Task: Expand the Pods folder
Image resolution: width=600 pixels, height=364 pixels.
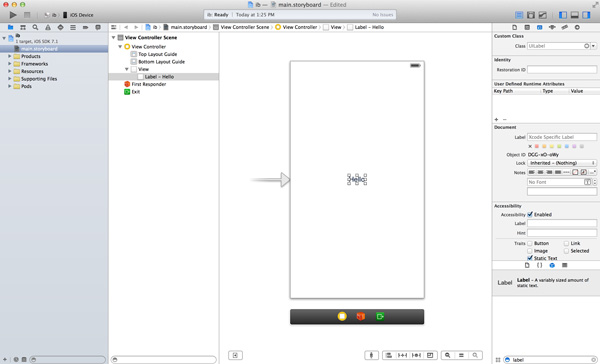Action: pos(10,86)
